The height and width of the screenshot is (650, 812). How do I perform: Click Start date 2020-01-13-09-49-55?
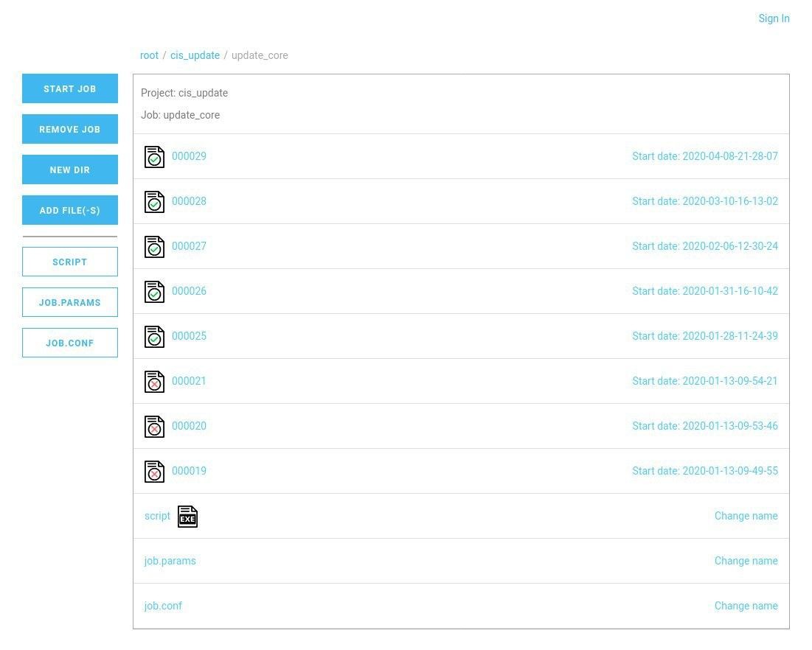(705, 472)
